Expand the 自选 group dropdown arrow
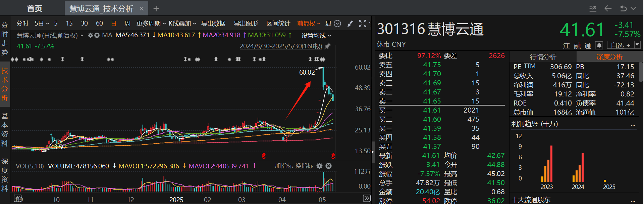644x204 pixels. coord(637,45)
